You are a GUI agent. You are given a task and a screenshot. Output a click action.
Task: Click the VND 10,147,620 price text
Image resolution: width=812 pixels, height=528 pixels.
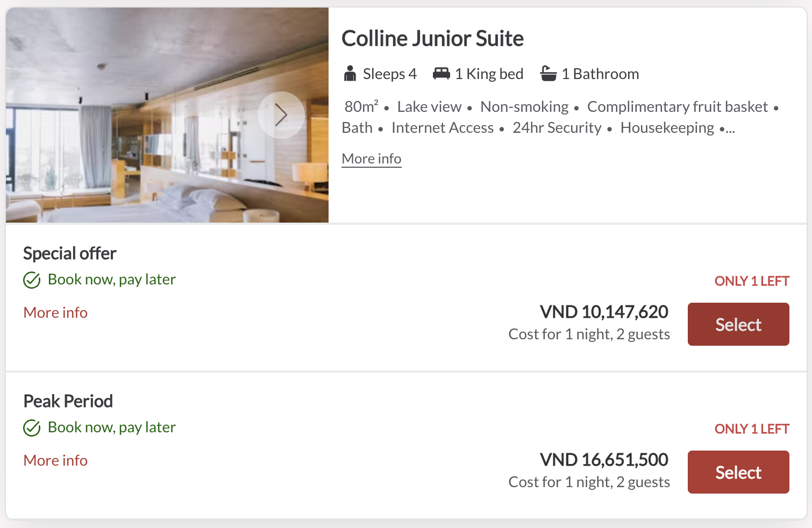pyautogui.click(x=604, y=312)
